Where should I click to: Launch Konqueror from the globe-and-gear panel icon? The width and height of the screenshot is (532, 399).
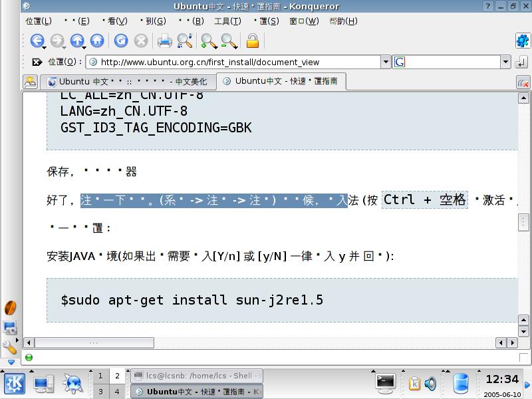pos(72,384)
